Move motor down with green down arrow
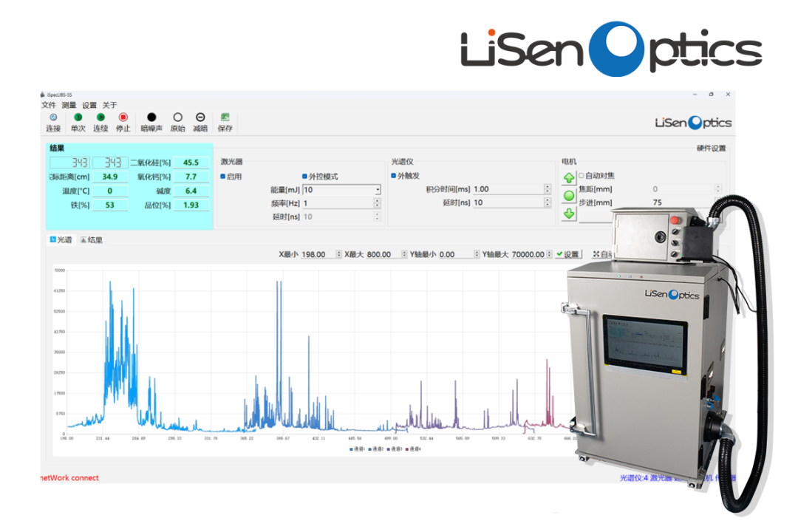This screenshot has height=532, width=798. tap(568, 214)
